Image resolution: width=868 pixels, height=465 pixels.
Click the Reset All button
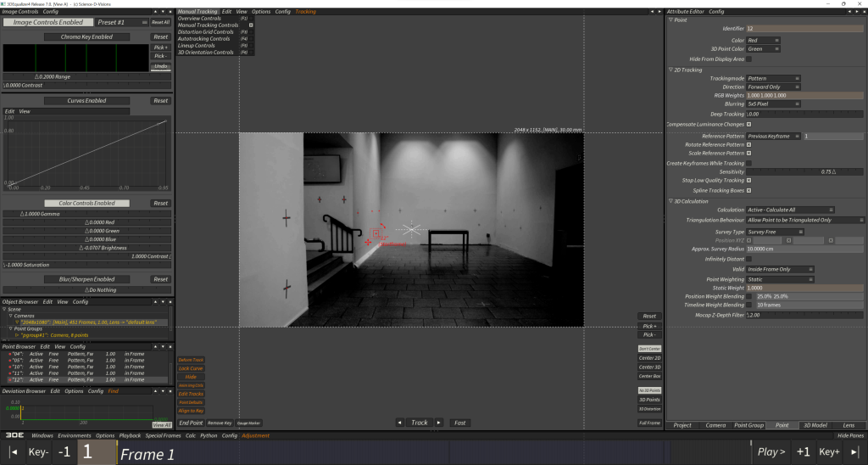pyautogui.click(x=160, y=22)
